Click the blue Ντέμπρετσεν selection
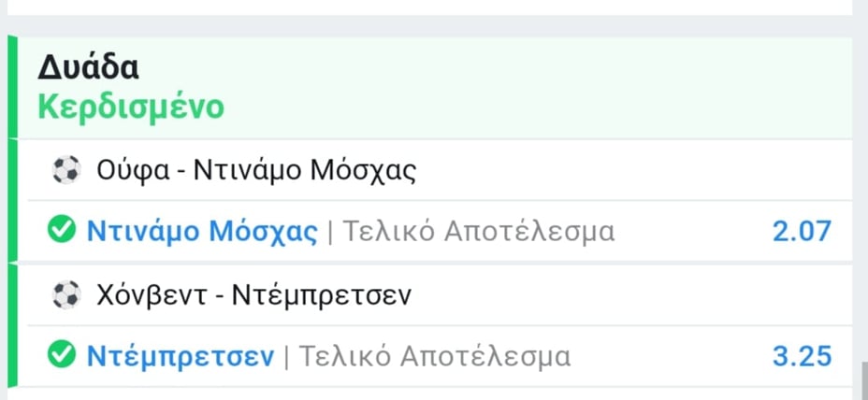This screenshot has width=868, height=400. pos(181,356)
